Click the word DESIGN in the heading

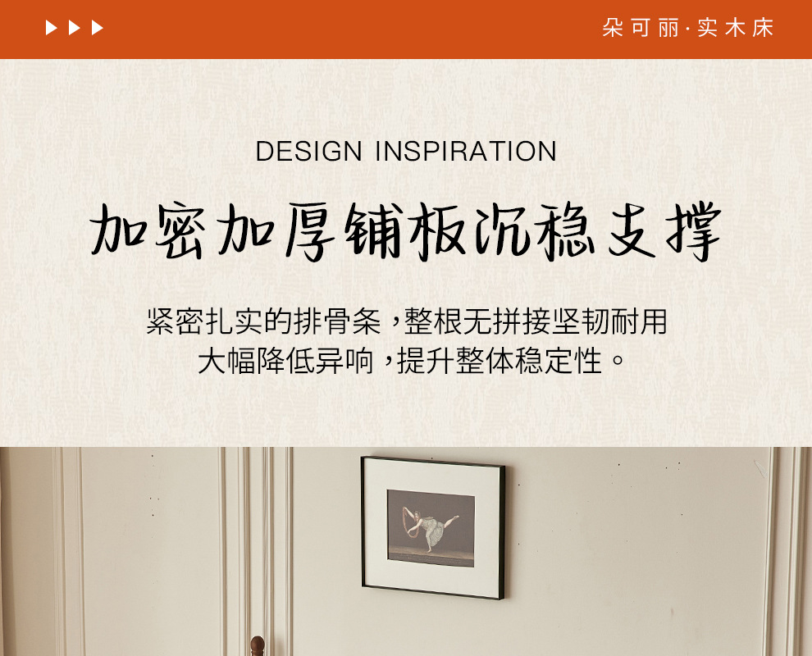[309, 151]
